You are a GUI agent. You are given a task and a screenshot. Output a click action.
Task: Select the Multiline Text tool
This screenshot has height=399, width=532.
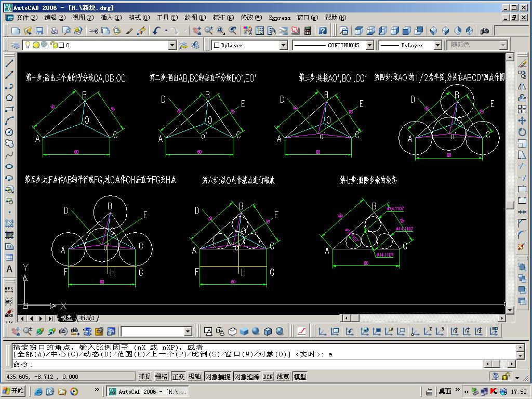click(x=9, y=269)
